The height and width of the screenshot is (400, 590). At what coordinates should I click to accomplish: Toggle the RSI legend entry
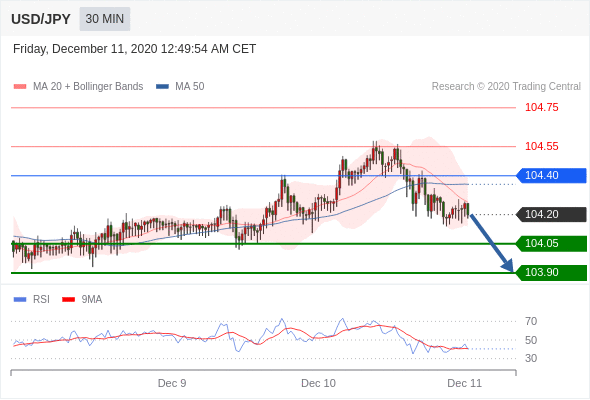pyautogui.click(x=31, y=300)
